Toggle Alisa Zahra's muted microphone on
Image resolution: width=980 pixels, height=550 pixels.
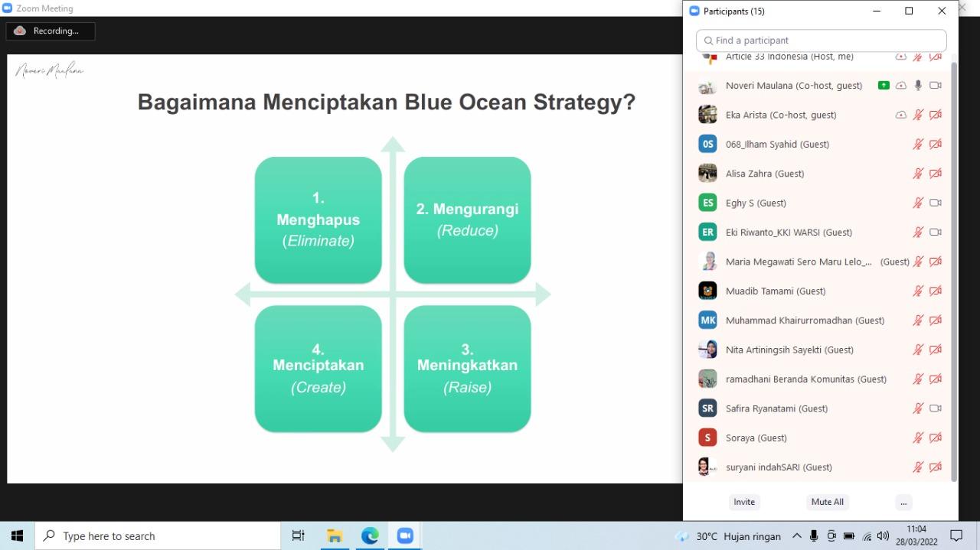tap(917, 174)
